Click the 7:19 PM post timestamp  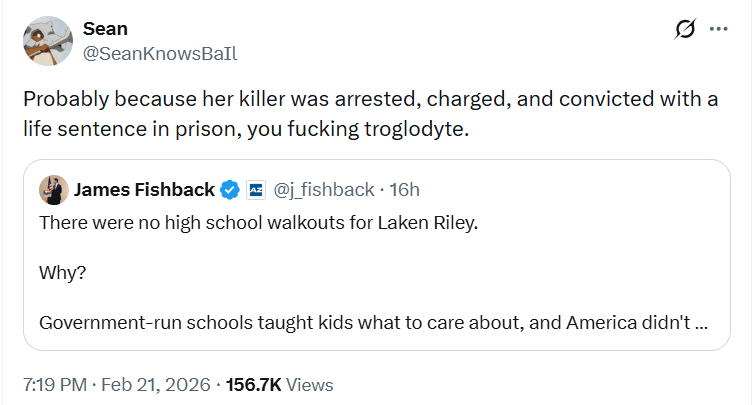(x=55, y=384)
